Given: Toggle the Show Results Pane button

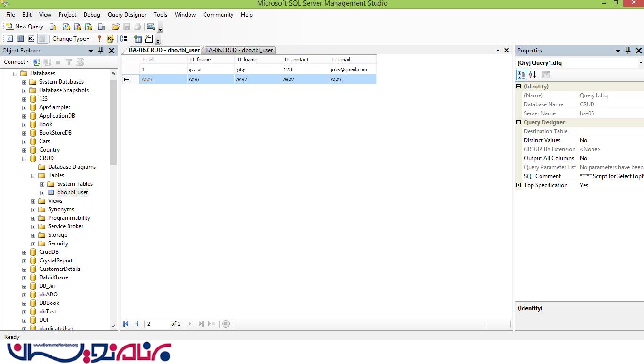Looking at the screenshot, I should click(x=42, y=39).
